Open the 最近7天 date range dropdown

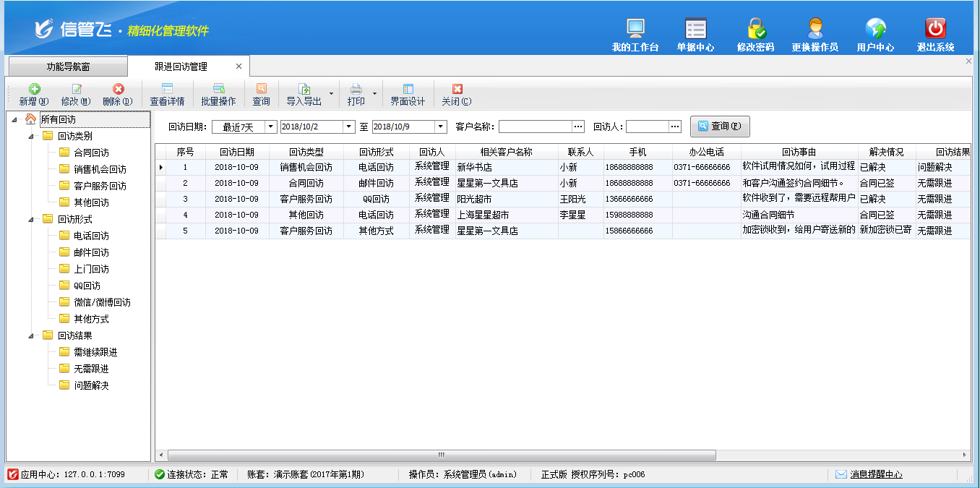[x=271, y=127]
